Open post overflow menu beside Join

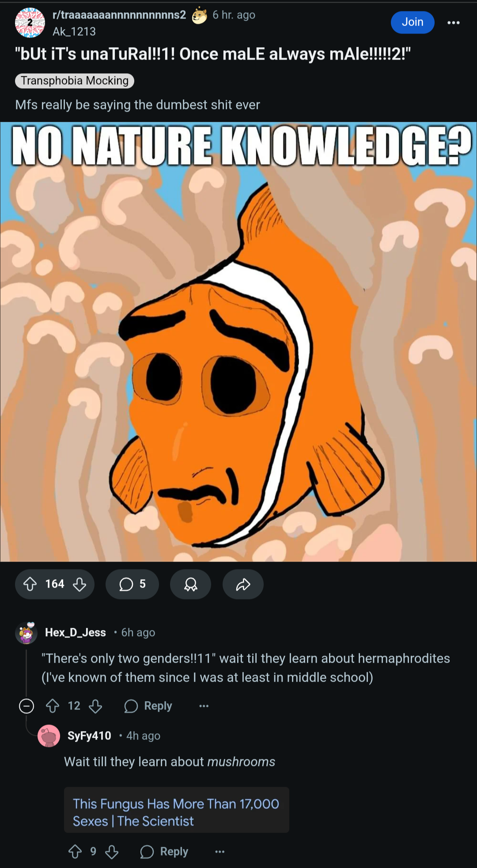click(454, 23)
